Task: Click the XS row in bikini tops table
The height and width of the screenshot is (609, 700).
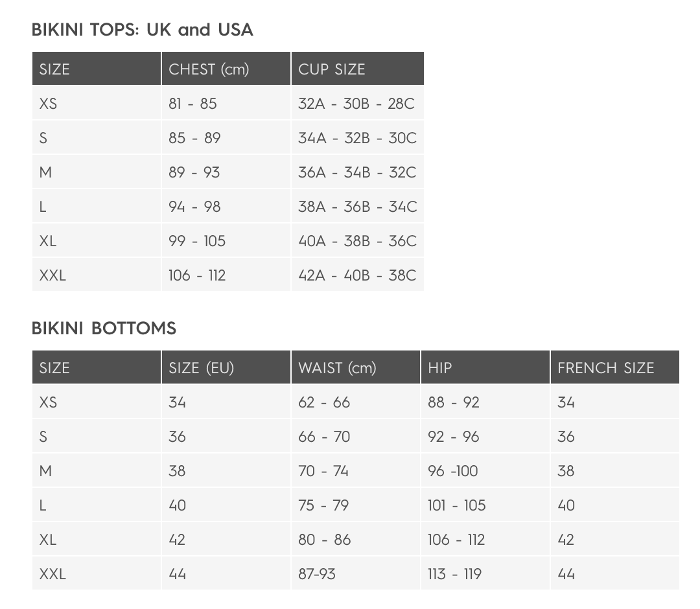Action: (x=49, y=104)
